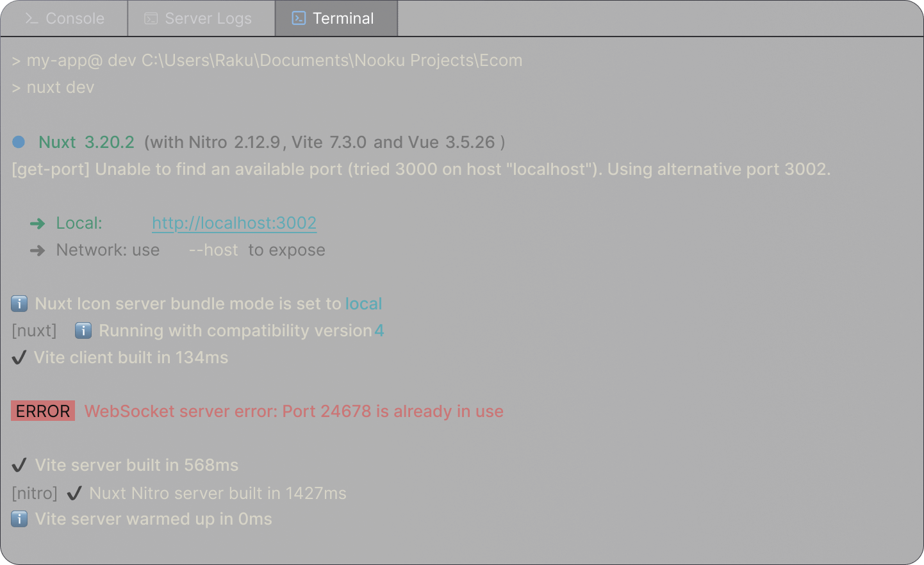This screenshot has height=565, width=924.
Task: Click the checkmark before Nuxt Nitro server built
Action: coord(74,493)
